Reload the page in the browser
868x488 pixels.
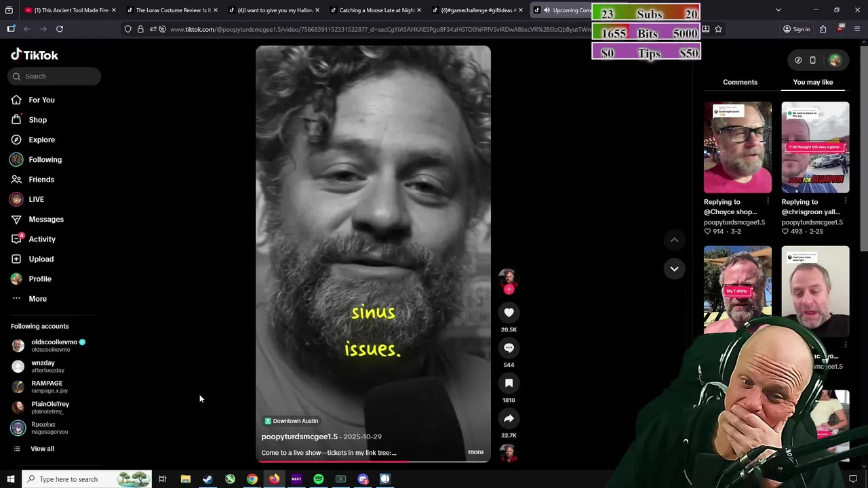60,29
